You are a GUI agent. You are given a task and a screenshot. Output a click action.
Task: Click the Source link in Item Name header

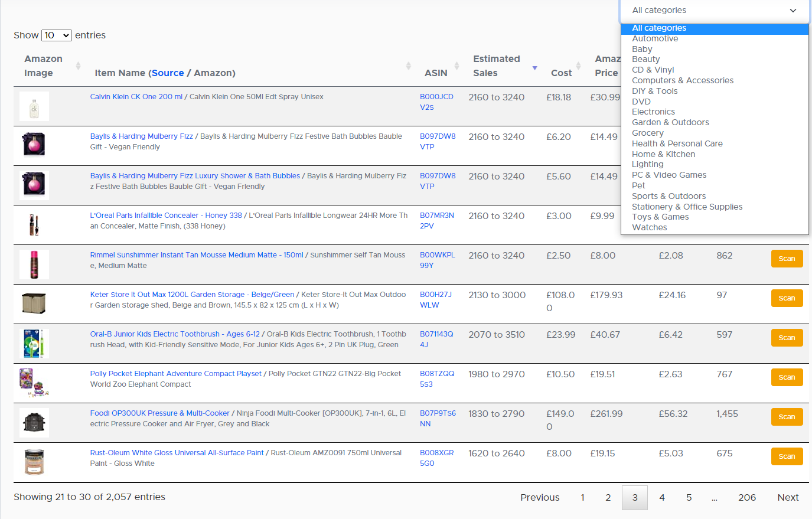[x=168, y=73]
